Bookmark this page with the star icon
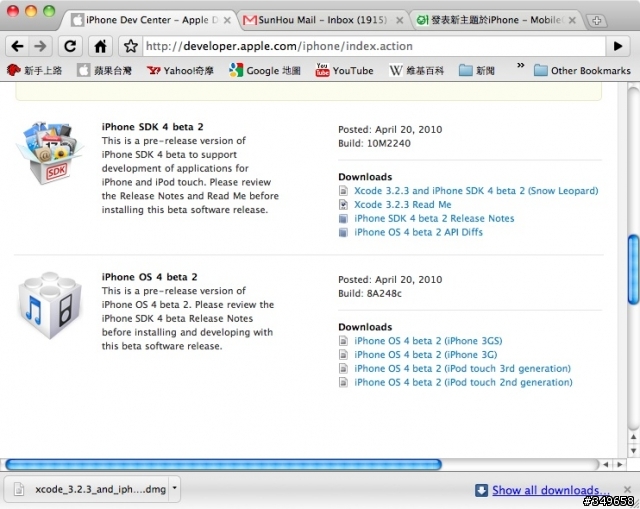 [131, 46]
